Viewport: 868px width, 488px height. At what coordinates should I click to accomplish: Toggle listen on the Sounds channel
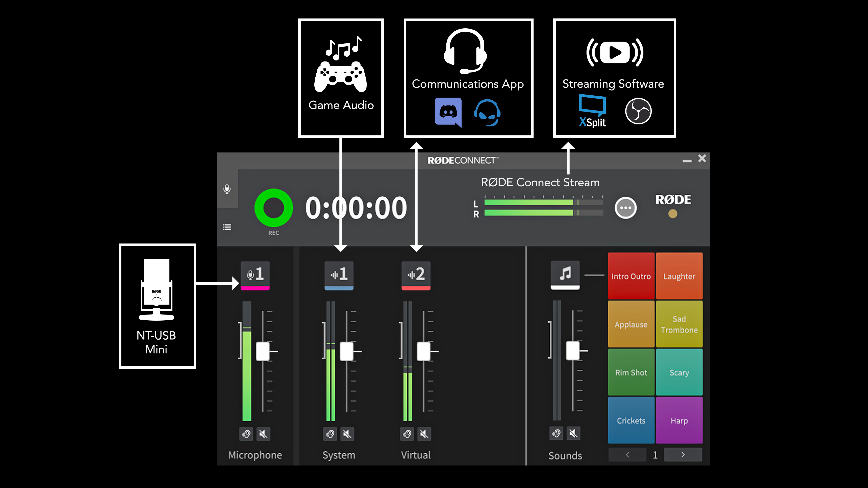click(556, 433)
